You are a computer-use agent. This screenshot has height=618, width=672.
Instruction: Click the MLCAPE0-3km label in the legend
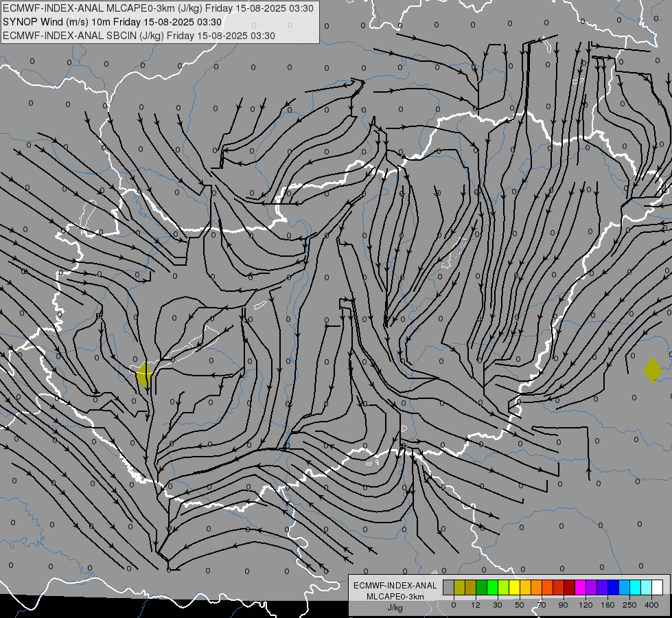tap(395, 597)
